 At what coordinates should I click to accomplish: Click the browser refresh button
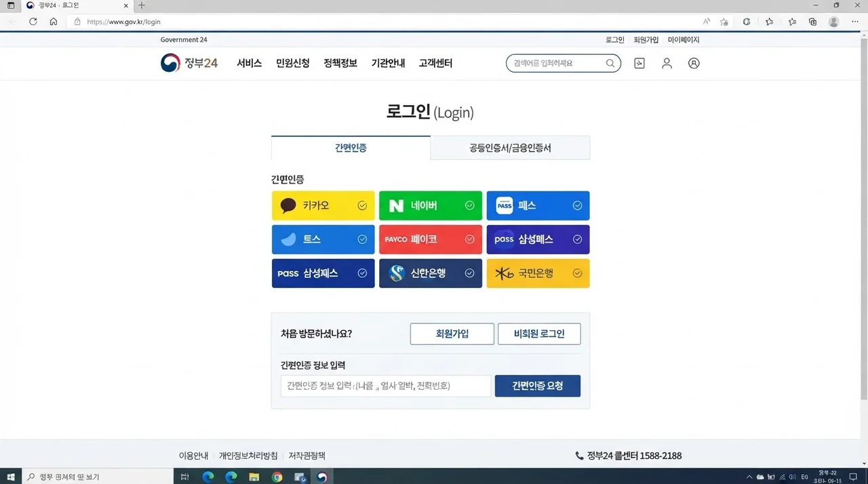click(33, 22)
